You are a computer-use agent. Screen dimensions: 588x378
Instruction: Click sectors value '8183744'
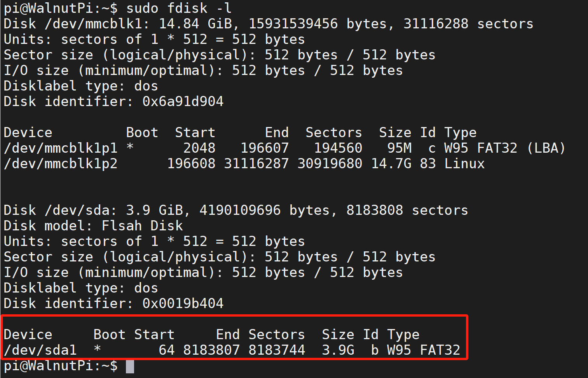pyautogui.click(x=277, y=350)
